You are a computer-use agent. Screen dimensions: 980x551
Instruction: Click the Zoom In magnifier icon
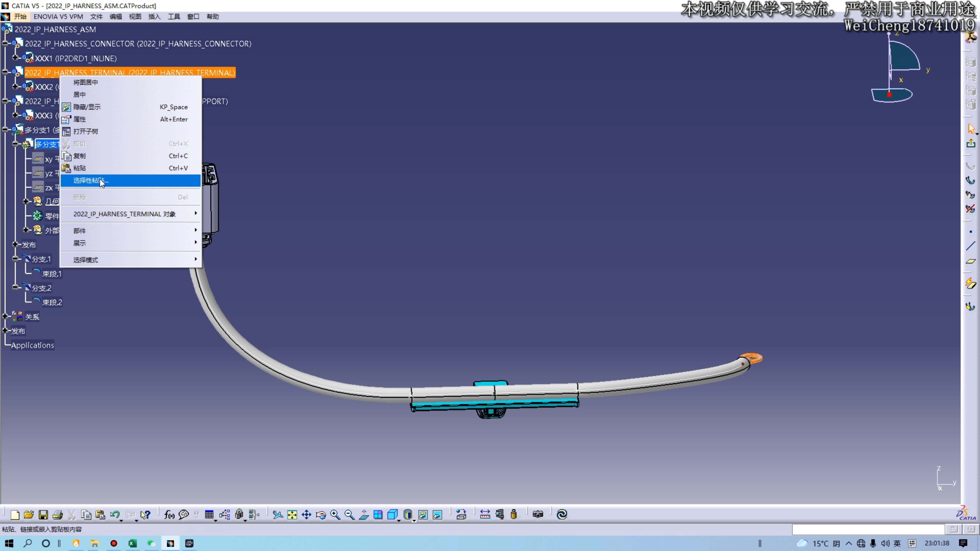[335, 515]
